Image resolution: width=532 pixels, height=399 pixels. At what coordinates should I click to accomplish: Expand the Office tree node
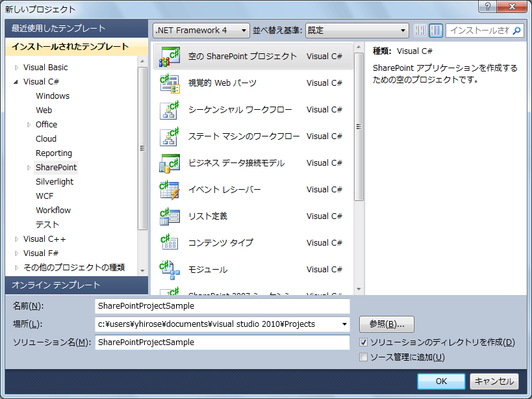(x=29, y=125)
